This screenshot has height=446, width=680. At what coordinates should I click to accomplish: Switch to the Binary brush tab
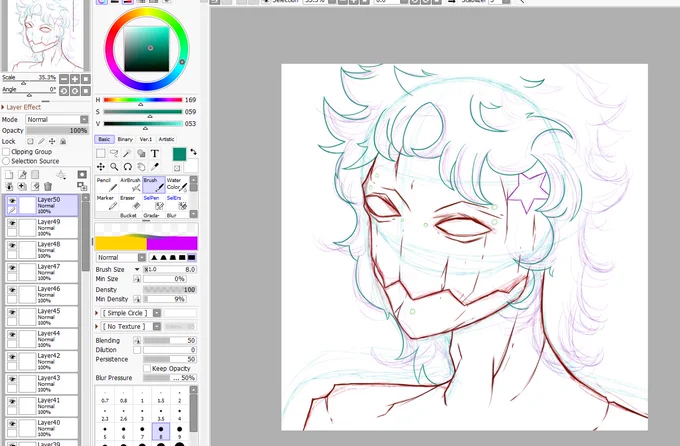click(125, 139)
